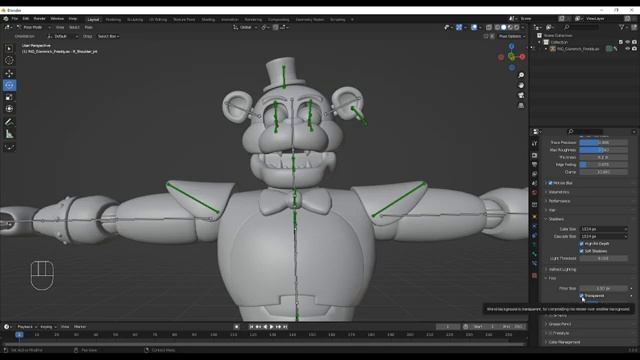Select the Scale tool

click(9, 97)
